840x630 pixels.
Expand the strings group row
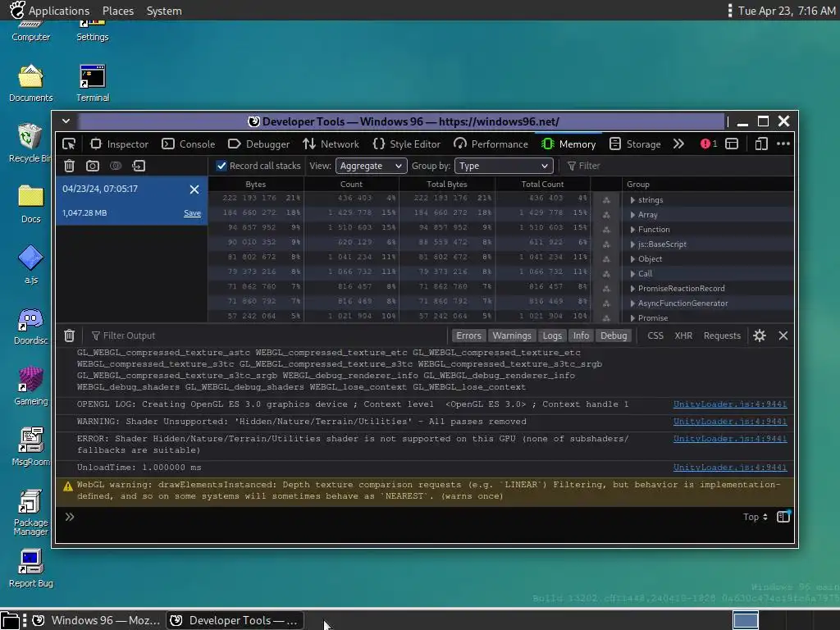coord(632,200)
